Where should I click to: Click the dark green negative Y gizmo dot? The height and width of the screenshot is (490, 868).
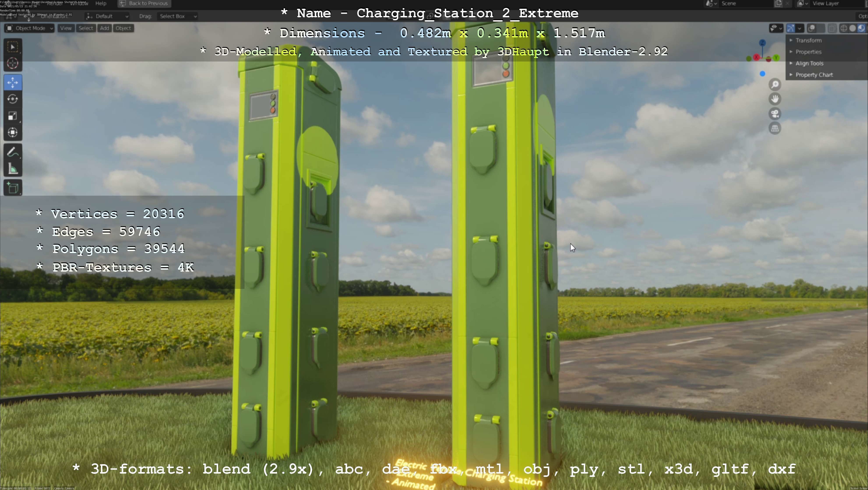tap(749, 59)
